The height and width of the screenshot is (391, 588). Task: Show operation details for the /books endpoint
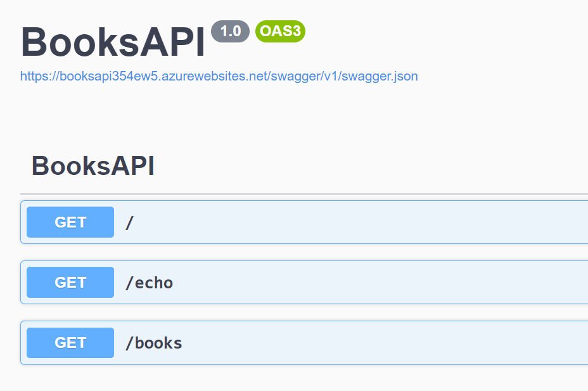tap(304, 342)
